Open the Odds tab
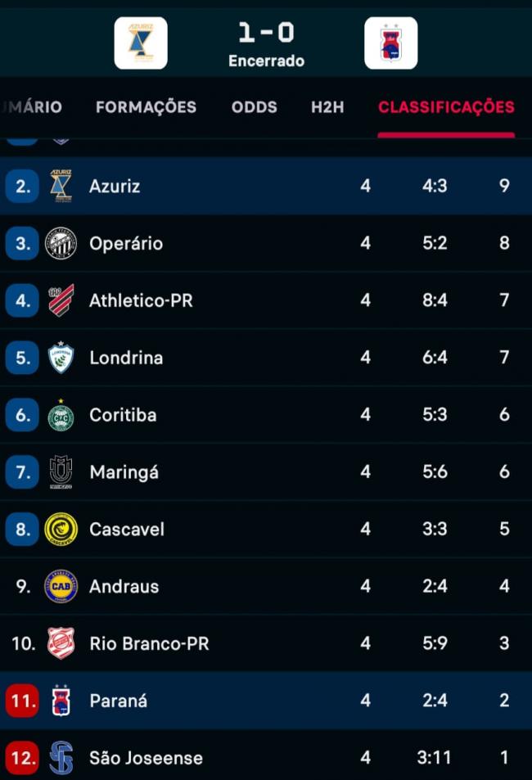 (x=255, y=107)
